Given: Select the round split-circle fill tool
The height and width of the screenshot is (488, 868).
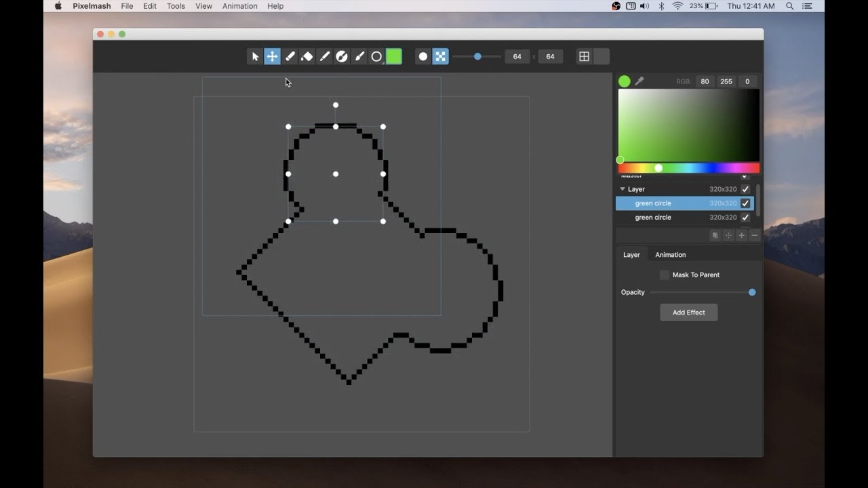Looking at the screenshot, I should click(342, 57).
